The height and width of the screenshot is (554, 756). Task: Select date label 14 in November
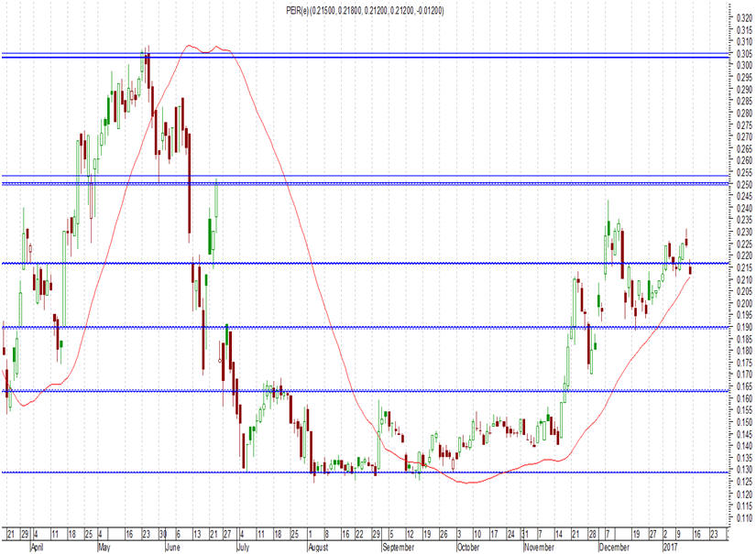(559, 534)
